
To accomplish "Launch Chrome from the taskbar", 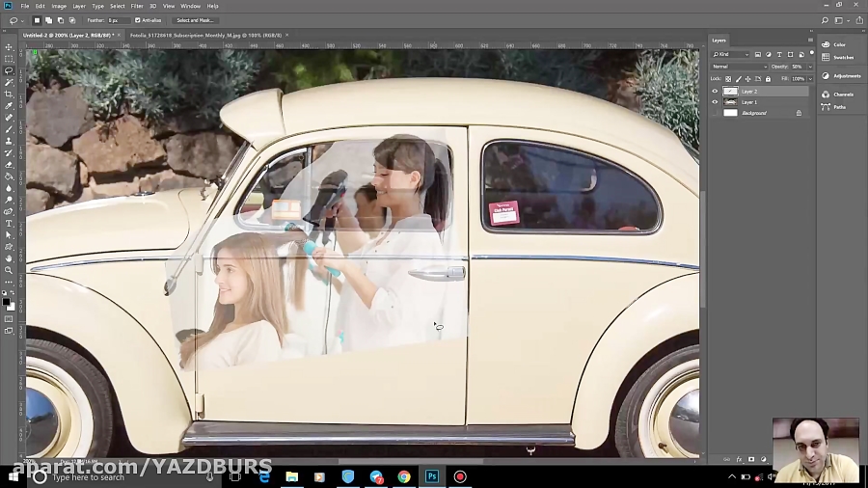I will [x=404, y=476].
